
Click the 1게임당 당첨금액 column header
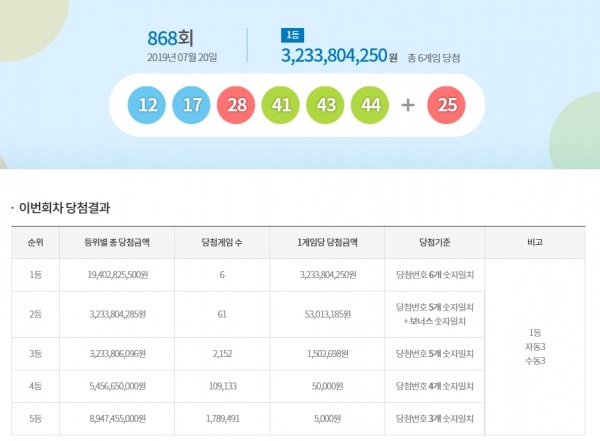coord(328,242)
